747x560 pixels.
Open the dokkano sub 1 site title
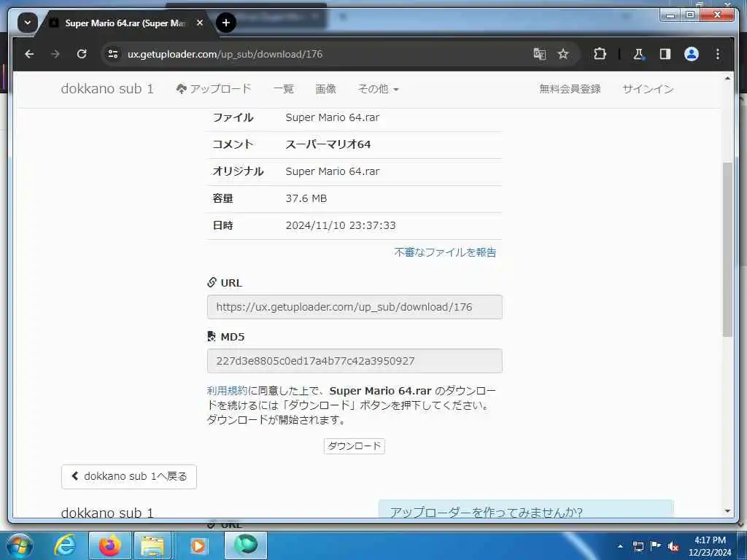tap(107, 89)
